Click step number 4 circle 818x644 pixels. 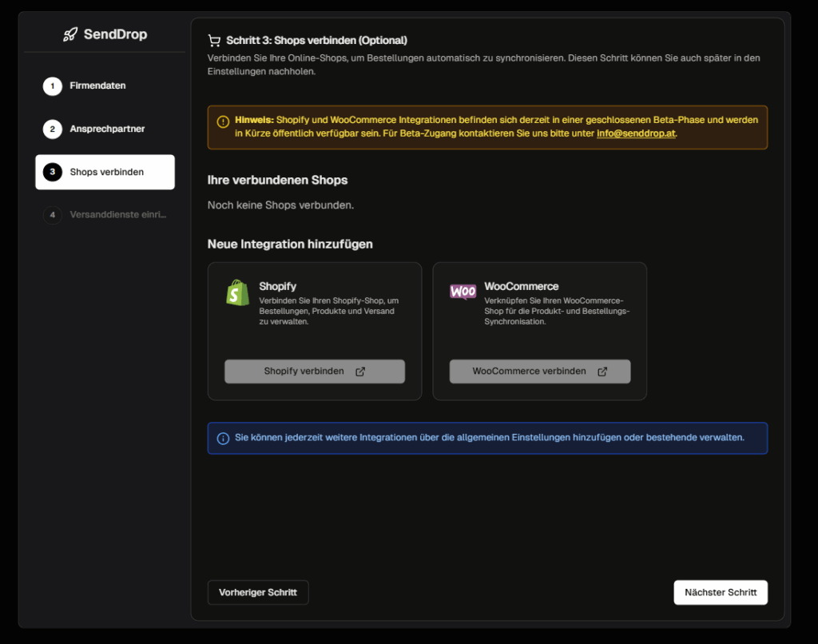(52, 214)
